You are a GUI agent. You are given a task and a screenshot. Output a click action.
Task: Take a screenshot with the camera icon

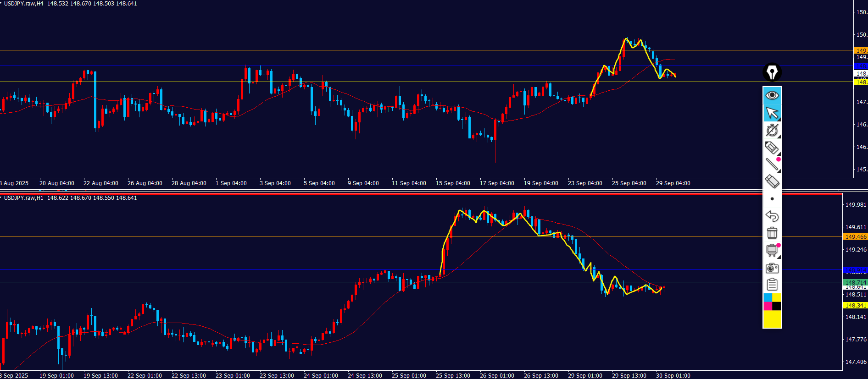[x=772, y=268]
